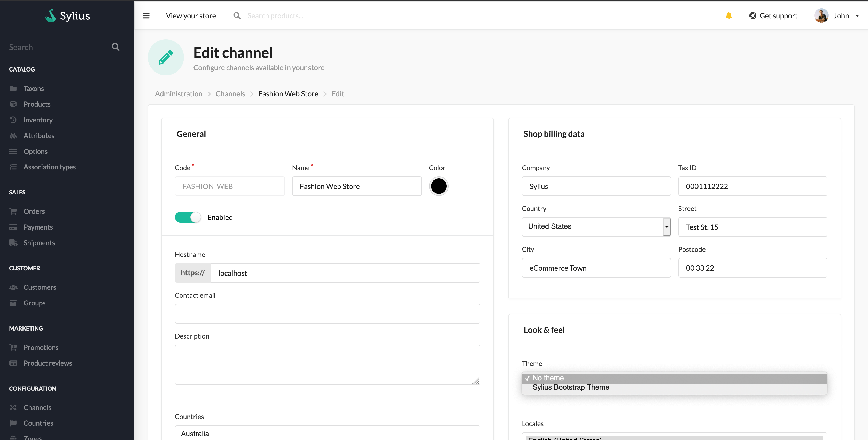Go to Channels breadcrumb
This screenshot has height=440, width=868.
[x=230, y=94]
